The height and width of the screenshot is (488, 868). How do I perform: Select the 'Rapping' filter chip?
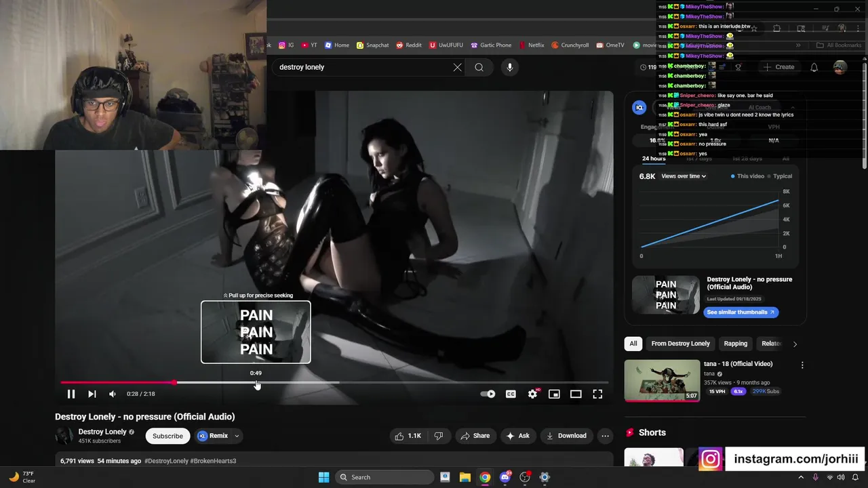735,344
